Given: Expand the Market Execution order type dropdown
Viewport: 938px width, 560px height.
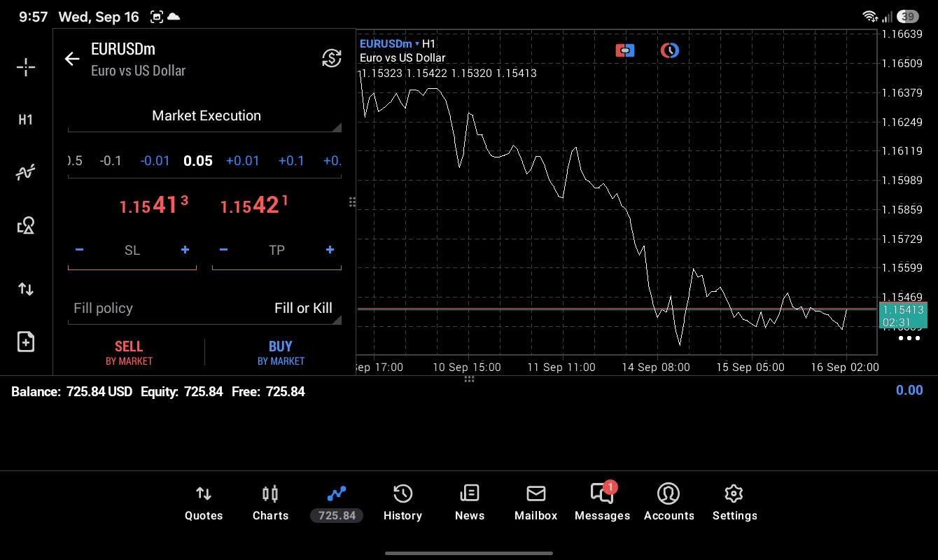Looking at the screenshot, I should [x=204, y=116].
